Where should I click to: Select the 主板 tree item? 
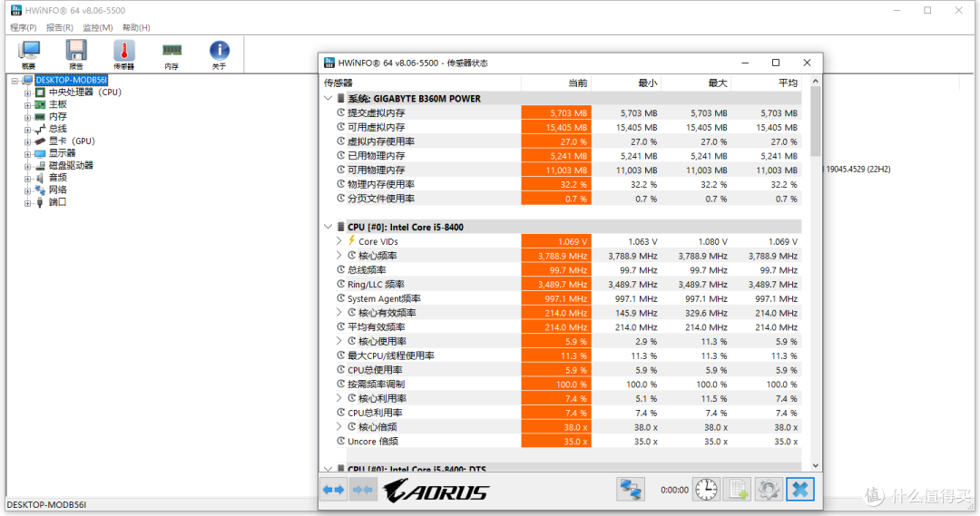coord(57,104)
